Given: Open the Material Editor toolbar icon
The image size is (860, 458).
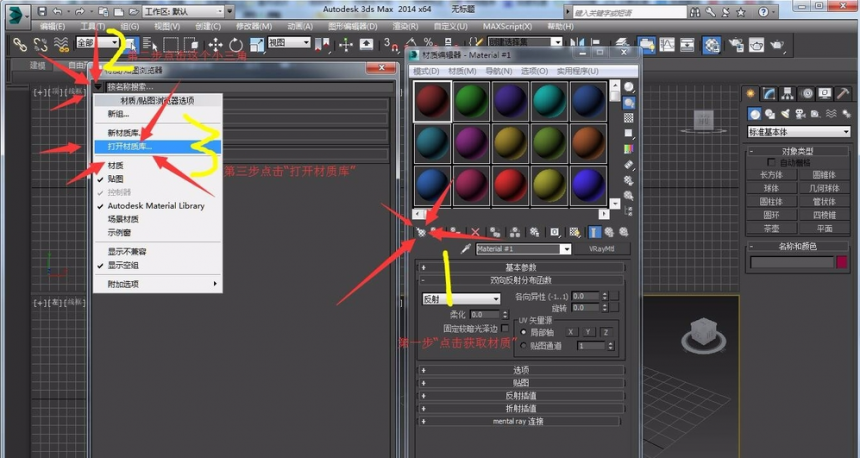Looking at the screenshot, I should 711,44.
